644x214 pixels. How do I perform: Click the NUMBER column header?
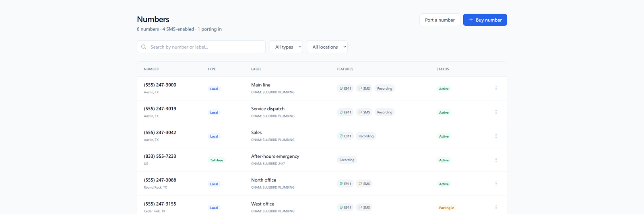(x=151, y=69)
